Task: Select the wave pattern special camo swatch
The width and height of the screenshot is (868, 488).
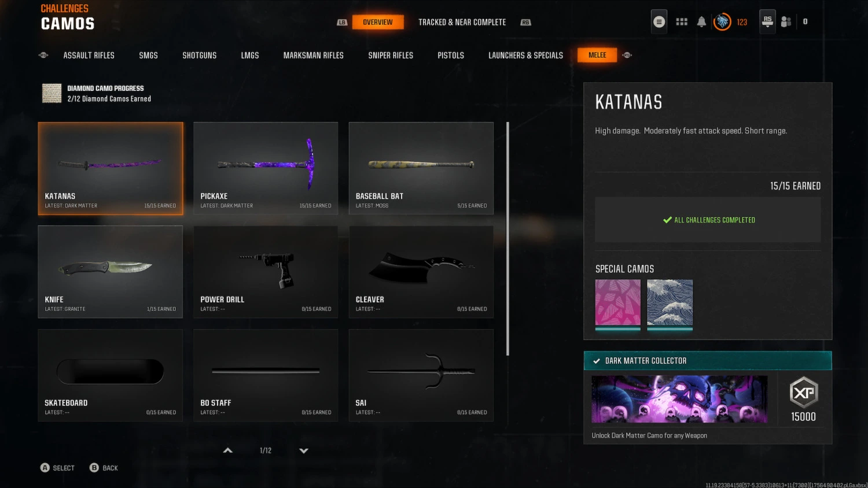Action: [x=670, y=303]
